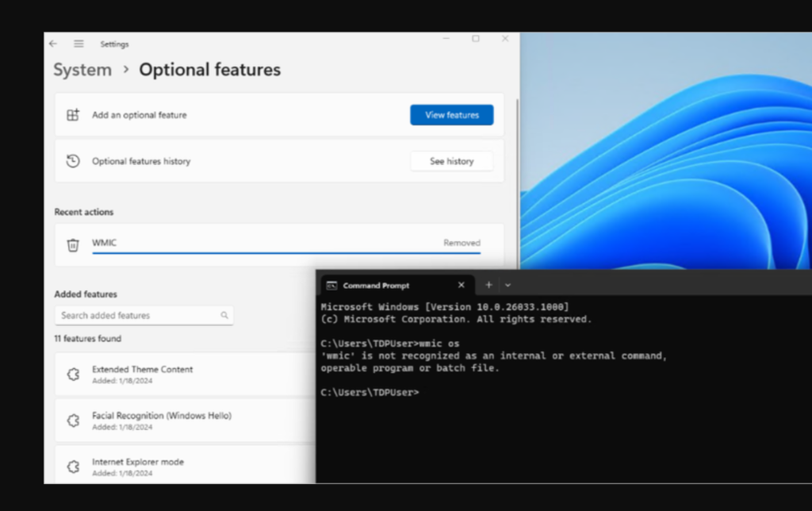Click the Internet Explorer mode feature icon
This screenshot has height=511, width=812.
point(74,467)
